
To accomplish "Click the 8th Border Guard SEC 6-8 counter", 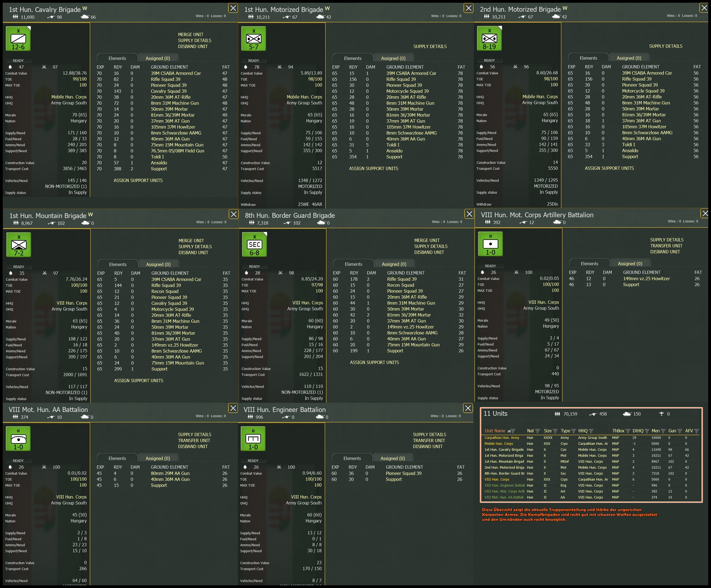I will [x=255, y=244].
